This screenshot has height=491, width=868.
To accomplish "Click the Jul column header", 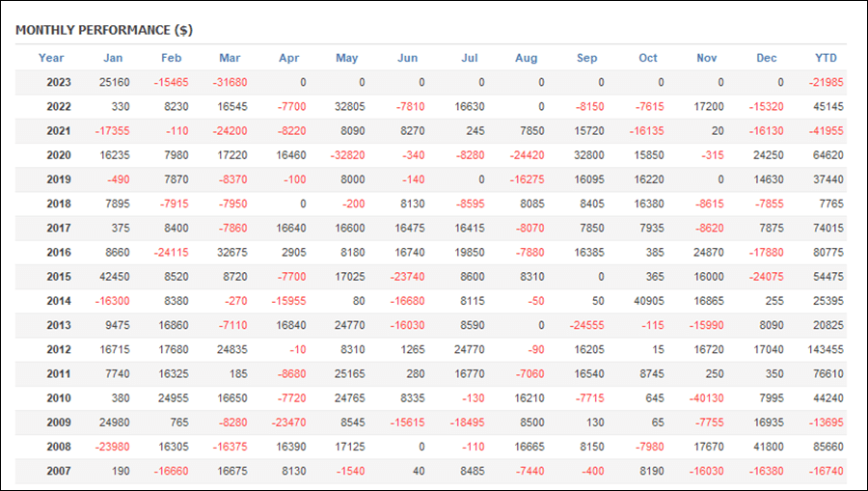I will 470,58.
